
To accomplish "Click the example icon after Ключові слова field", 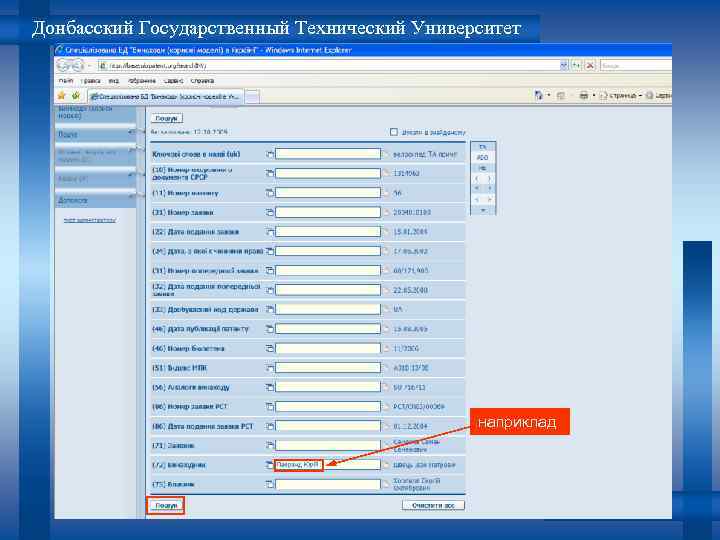I will click(x=386, y=154).
